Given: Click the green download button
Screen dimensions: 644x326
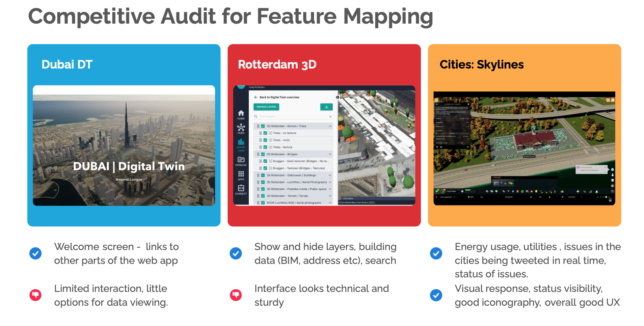Looking at the screenshot, I should [326, 107].
